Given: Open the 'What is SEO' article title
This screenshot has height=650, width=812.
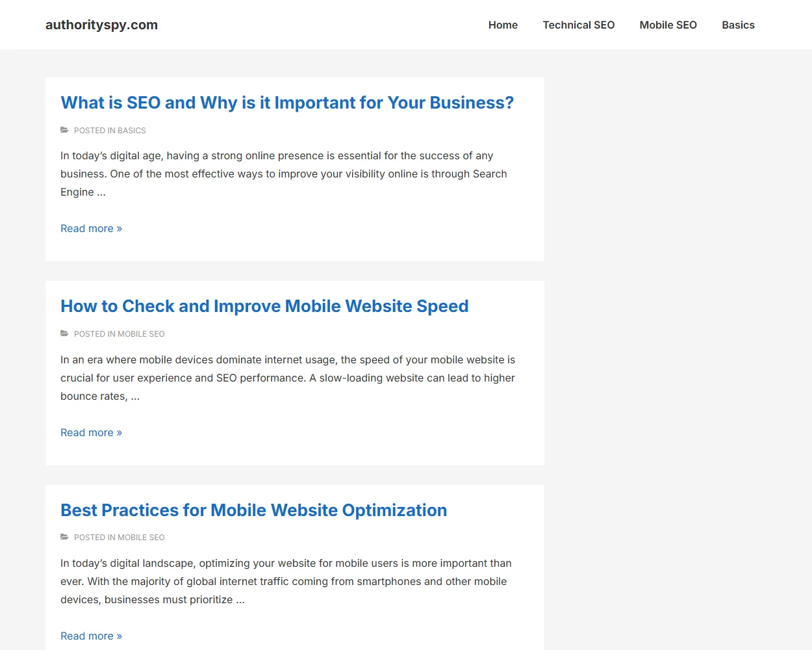Looking at the screenshot, I should 286,103.
